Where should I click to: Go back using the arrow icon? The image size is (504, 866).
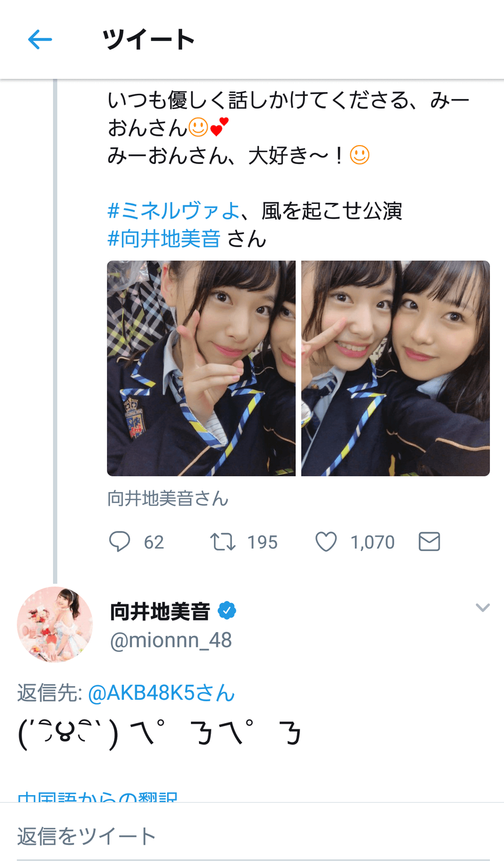pyautogui.click(x=40, y=40)
